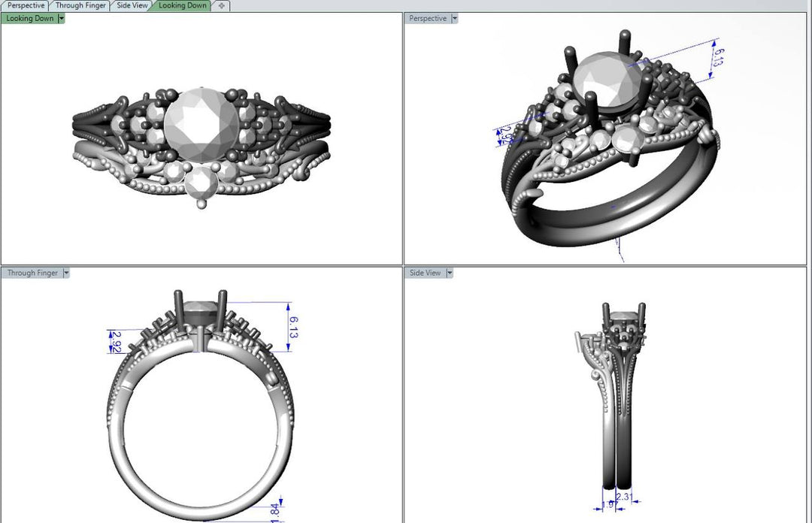This screenshot has width=812, height=523.
Task: Click the Side View viewport title label
Action: (424, 273)
